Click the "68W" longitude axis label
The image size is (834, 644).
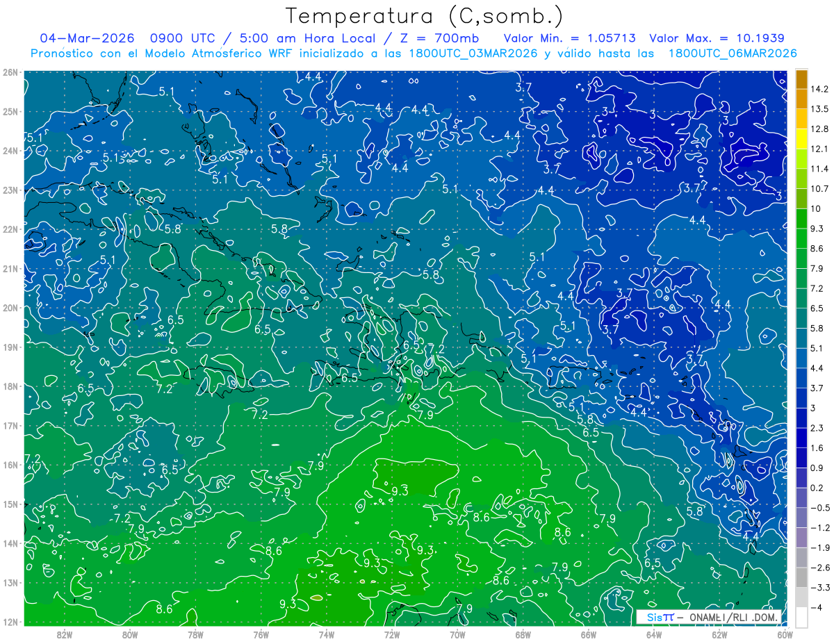(523, 634)
